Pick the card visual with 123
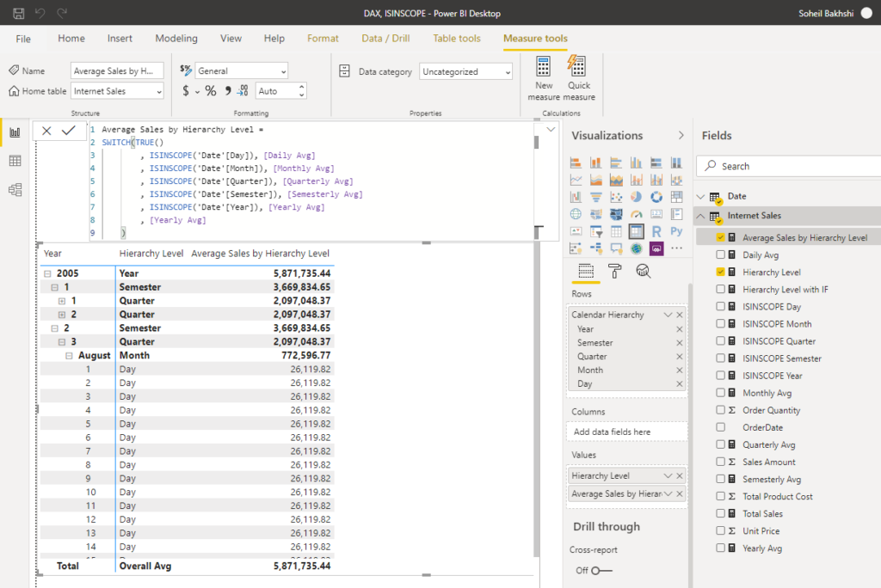The image size is (881, 588). [x=656, y=214]
